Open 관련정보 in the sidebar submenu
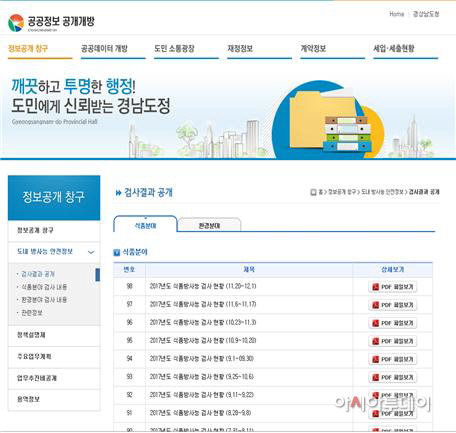Screen dimensions: 456x433 (32, 313)
